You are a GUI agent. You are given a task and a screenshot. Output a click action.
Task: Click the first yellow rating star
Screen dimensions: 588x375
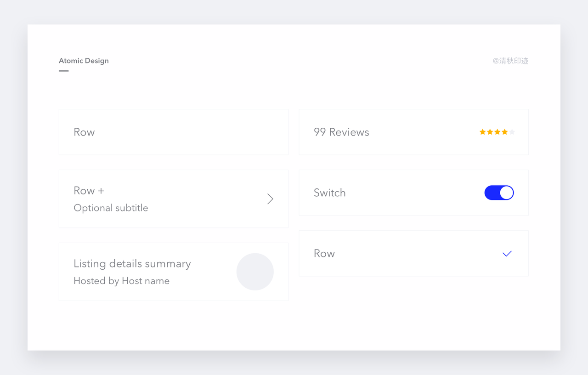(483, 132)
